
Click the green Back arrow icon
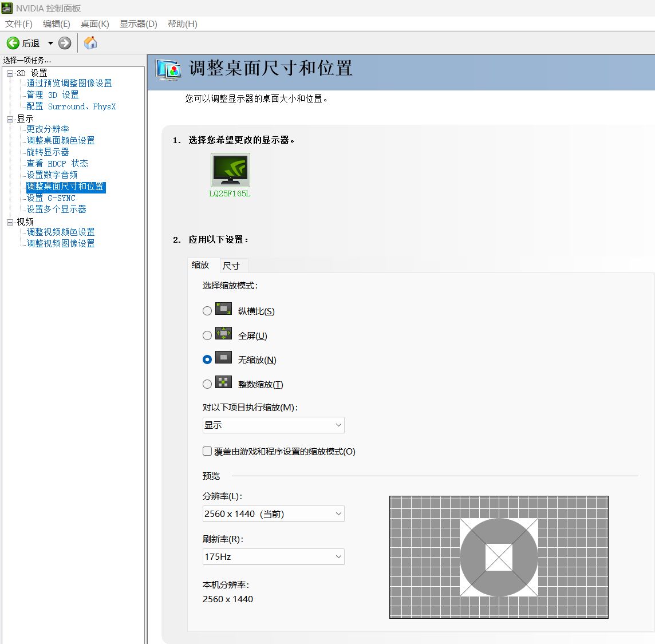pos(13,42)
